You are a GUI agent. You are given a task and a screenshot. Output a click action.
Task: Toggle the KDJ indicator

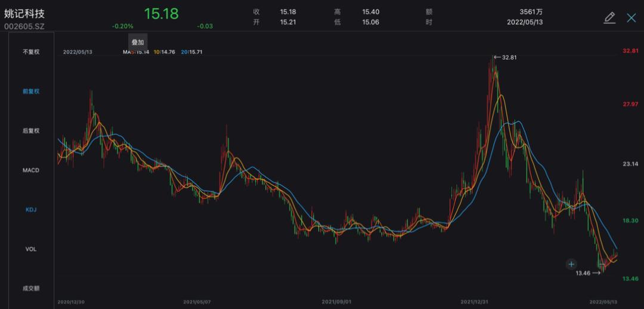click(30, 210)
